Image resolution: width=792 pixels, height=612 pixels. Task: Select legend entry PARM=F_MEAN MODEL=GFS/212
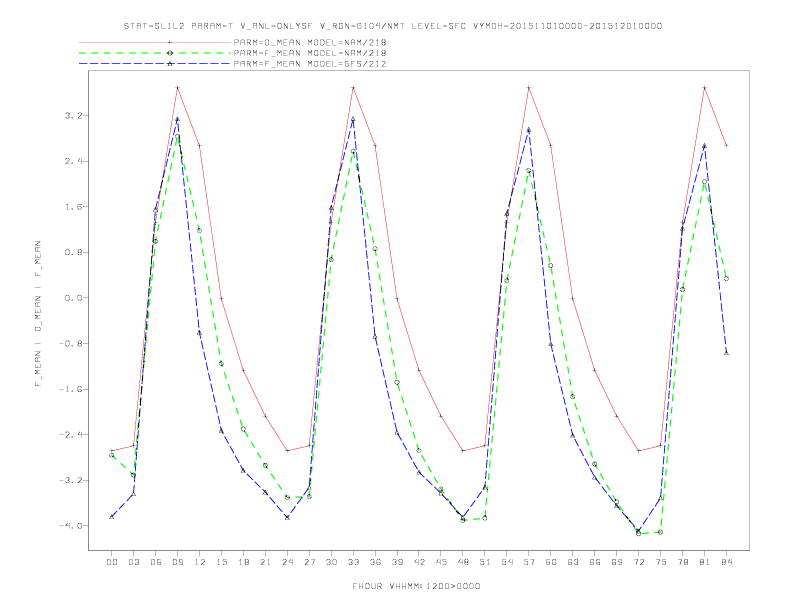tap(310, 64)
